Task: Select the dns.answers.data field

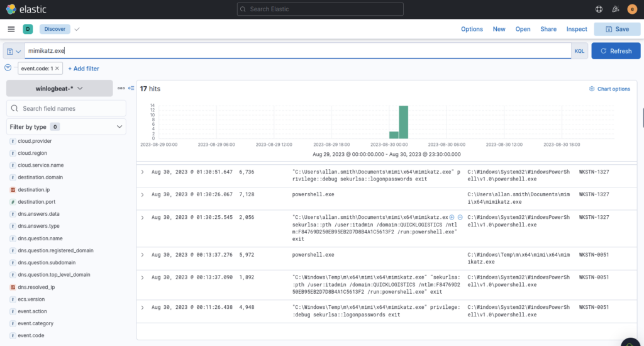Action: 38,214
